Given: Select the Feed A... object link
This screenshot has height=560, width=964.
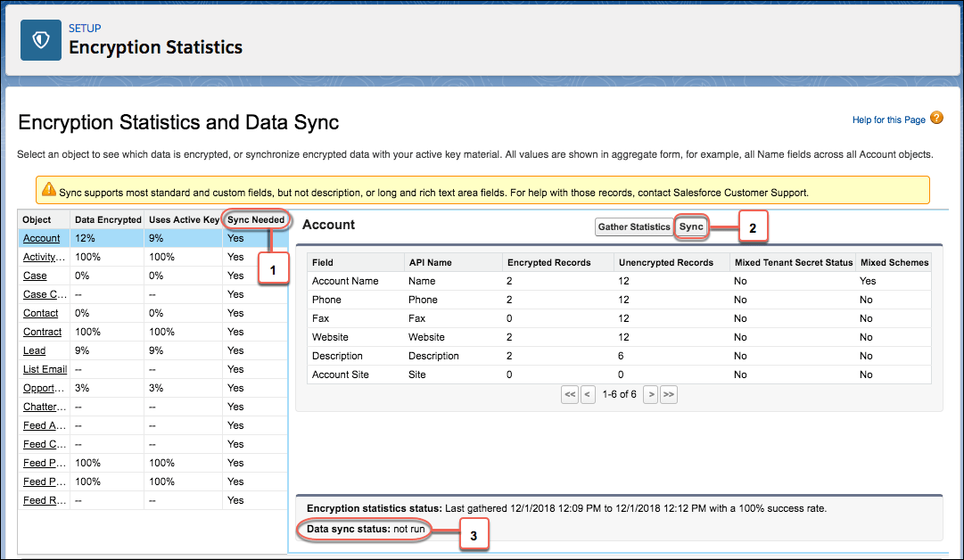Looking at the screenshot, I should click(x=45, y=425).
